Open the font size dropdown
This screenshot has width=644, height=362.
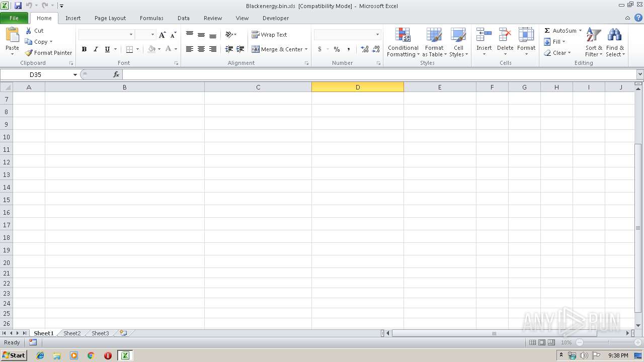coord(152,35)
